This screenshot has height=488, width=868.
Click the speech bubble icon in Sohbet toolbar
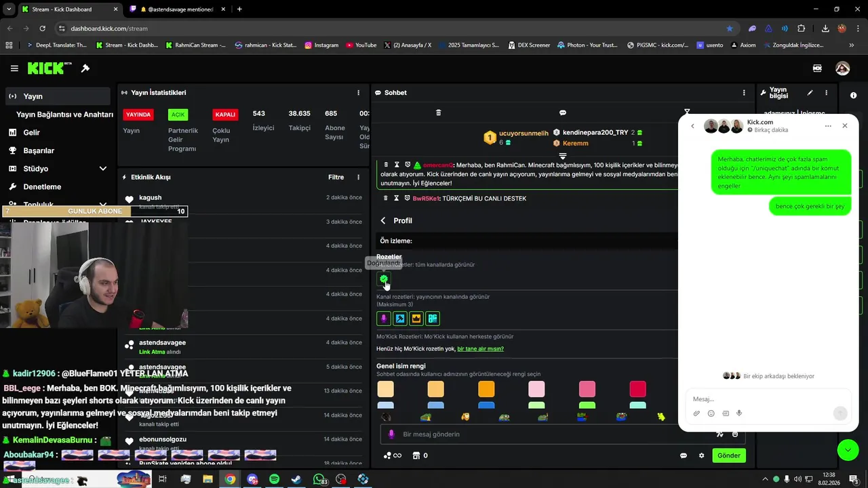(x=563, y=113)
